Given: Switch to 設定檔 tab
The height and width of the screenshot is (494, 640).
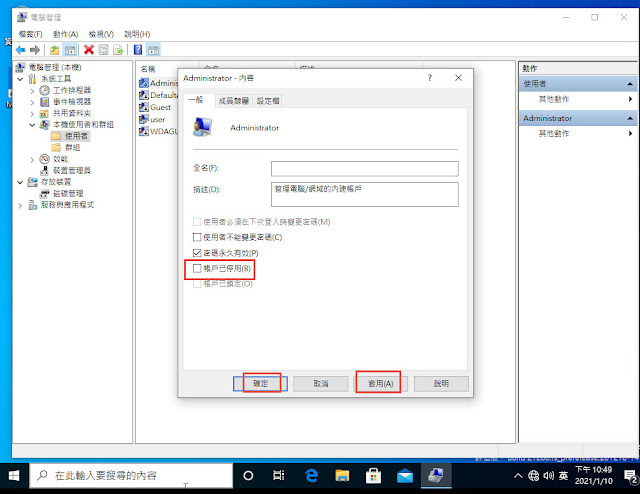Looking at the screenshot, I should tap(268, 101).
